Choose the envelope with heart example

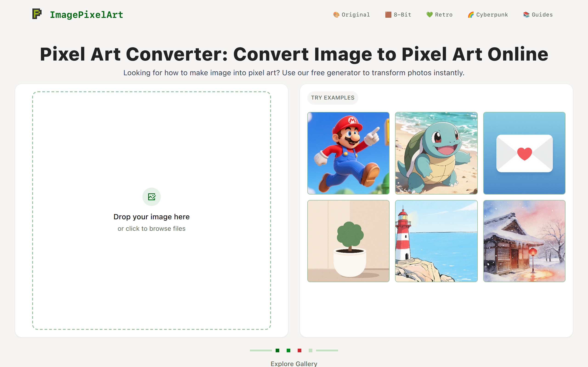pos(524,153)
